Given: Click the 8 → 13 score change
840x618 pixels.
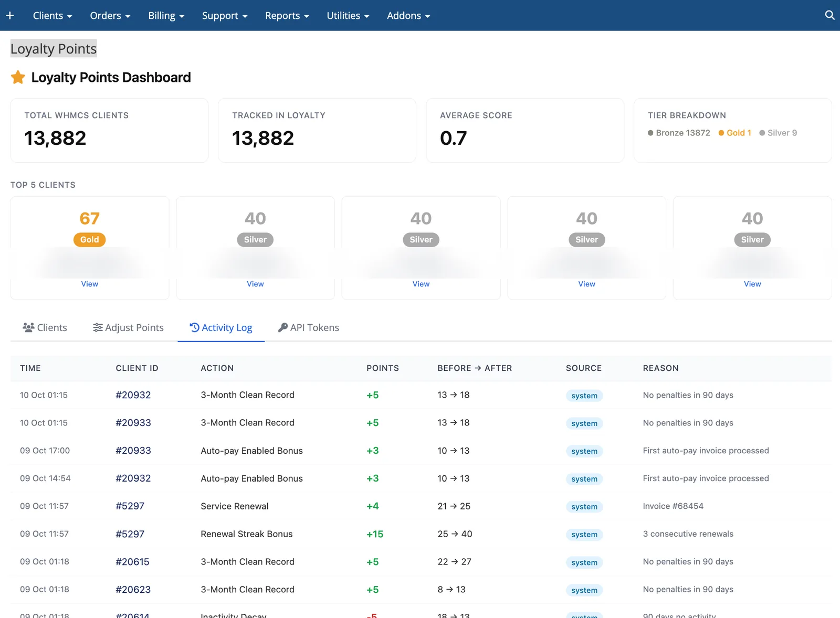Looking at the screenshot, I should [x=451, y=590].
